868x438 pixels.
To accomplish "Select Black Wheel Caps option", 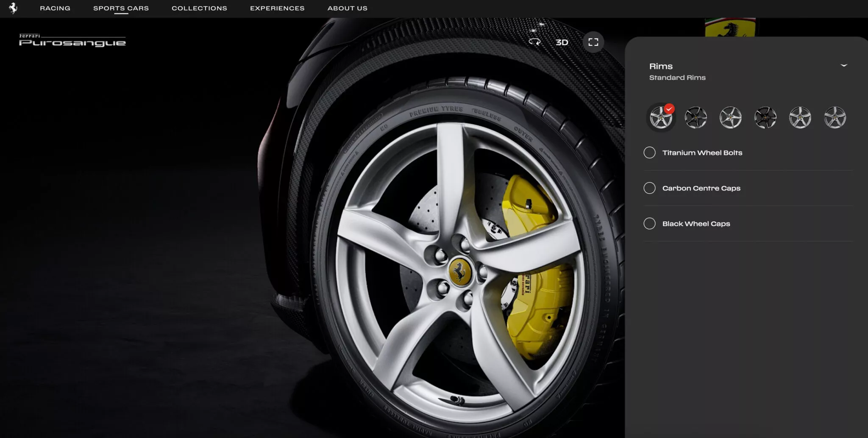I will [x=649, y=224].
